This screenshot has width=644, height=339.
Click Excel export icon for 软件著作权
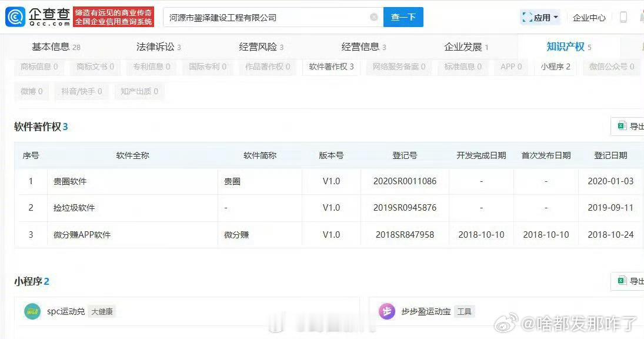(622, 126)
